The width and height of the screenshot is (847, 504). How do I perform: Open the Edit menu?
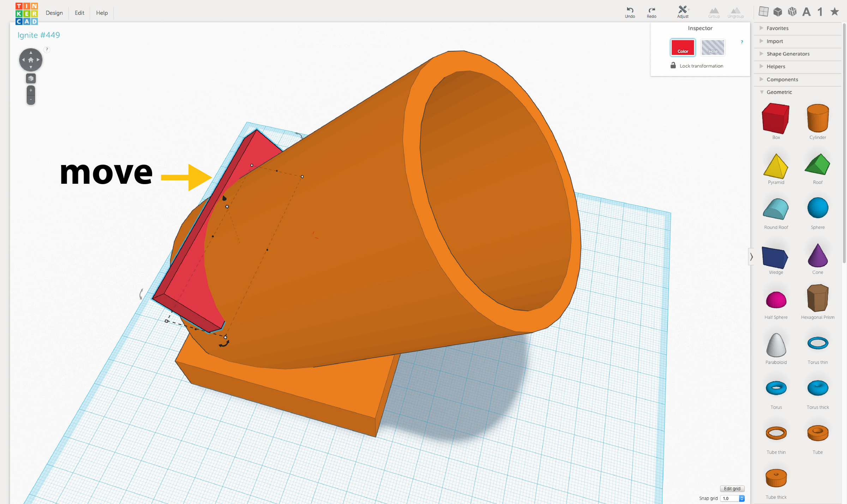point(79,13)
